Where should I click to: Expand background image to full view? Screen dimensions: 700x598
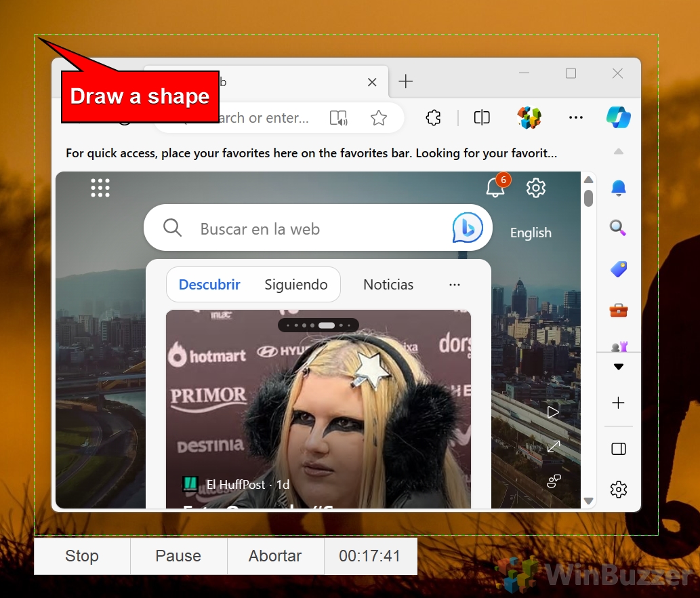(x=554, y=446)
